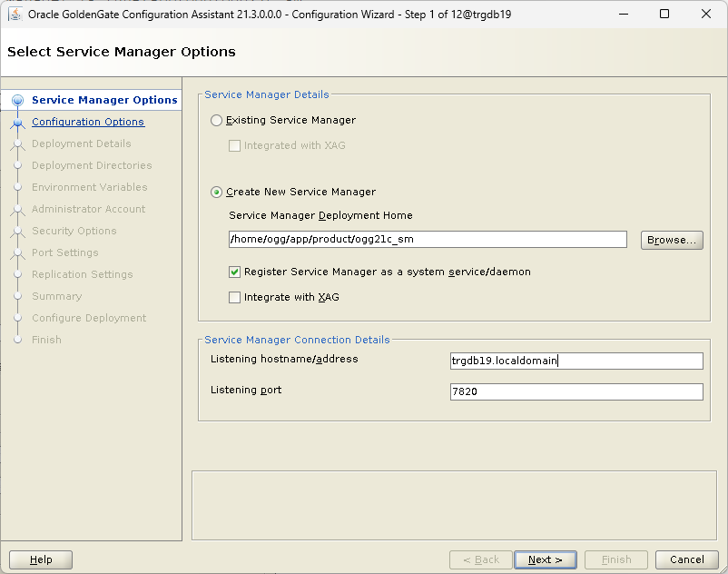Click the Administrator Account step
This screenshot has height=574, width=728.
click(88, 209)
